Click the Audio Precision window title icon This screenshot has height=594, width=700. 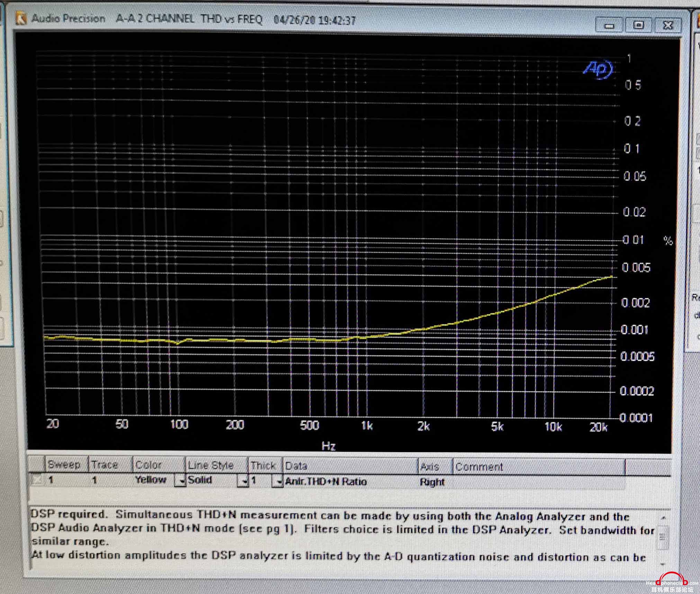(21, 18)
